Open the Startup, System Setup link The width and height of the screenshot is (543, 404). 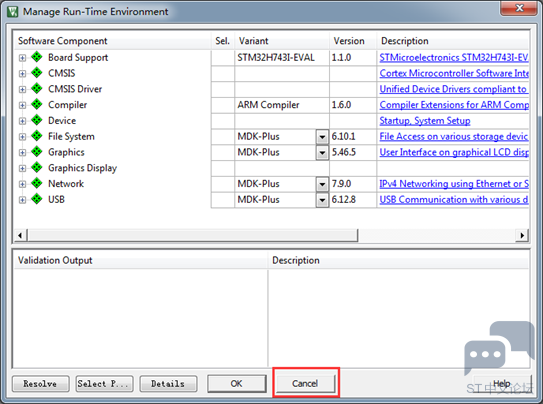(425, 121)
